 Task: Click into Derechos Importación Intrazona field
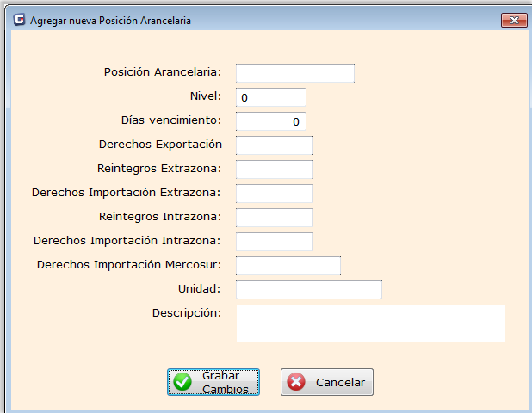click(x=274, y=242)
